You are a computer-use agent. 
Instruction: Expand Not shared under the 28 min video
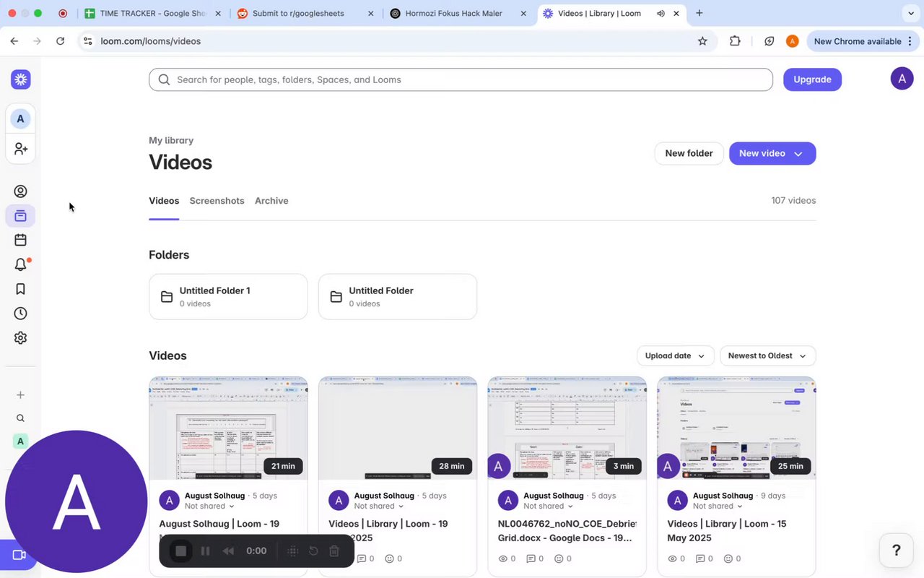click(379, 506)
